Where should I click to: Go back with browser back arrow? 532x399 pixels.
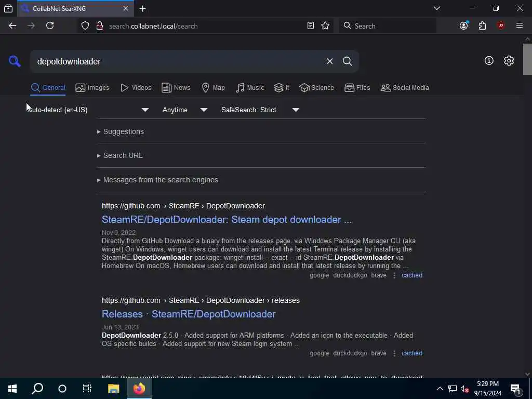[x=12, y=26]
